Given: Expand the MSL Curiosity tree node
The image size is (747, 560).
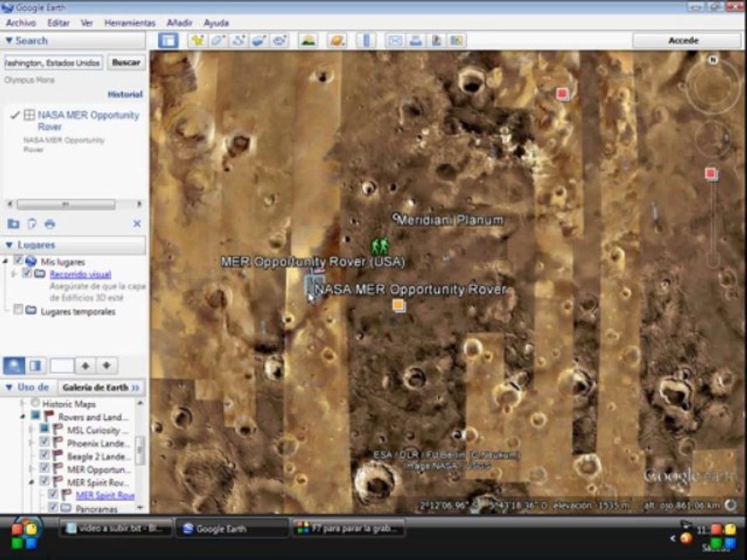Looking at the screenshot, I should 31,429.
